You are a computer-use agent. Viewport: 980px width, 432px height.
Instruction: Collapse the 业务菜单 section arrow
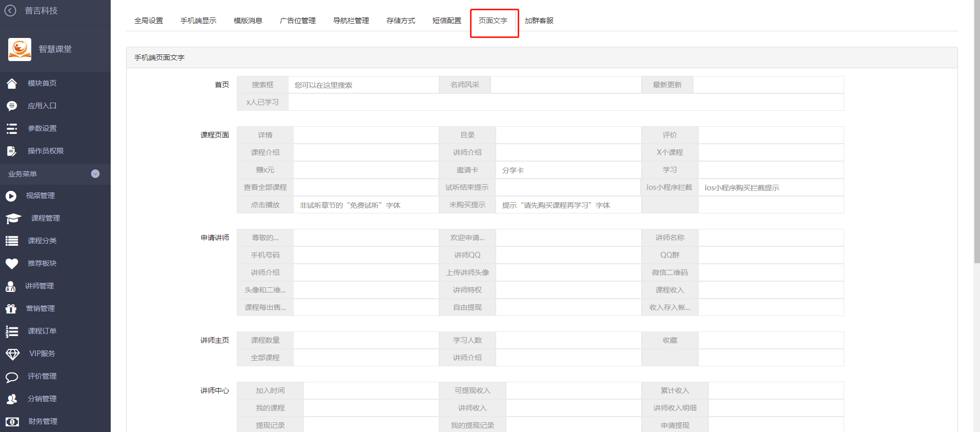click(95, 174)
